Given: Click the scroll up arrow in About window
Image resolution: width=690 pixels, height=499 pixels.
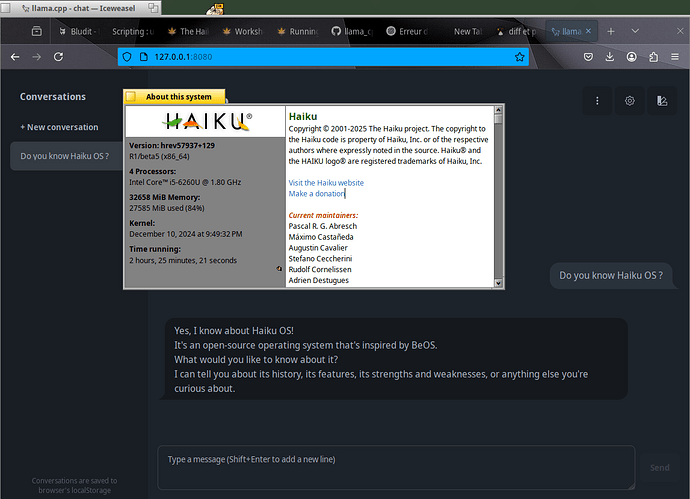Looking at the screenshot, I should [x=499, y=110].
